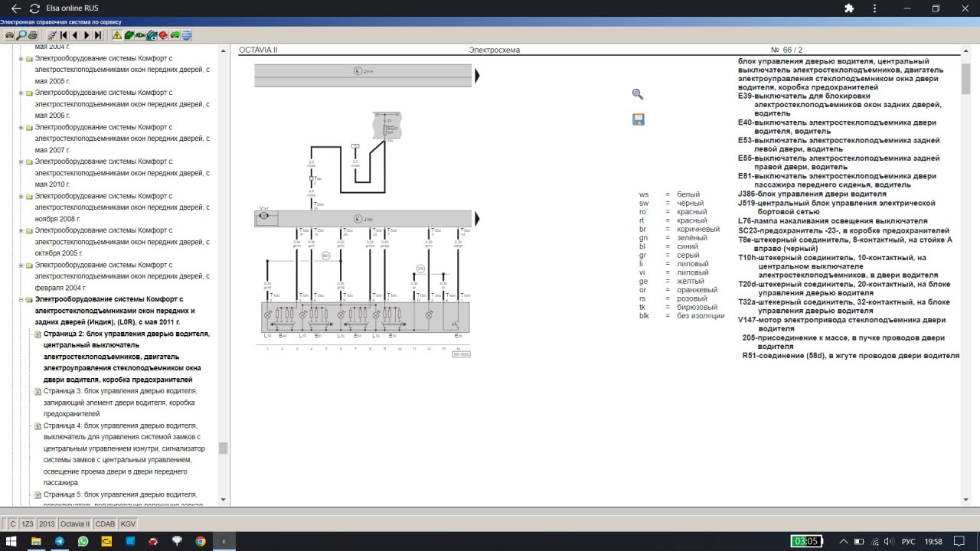Show hidden system tray icons chevron

(x=844, y=541)
